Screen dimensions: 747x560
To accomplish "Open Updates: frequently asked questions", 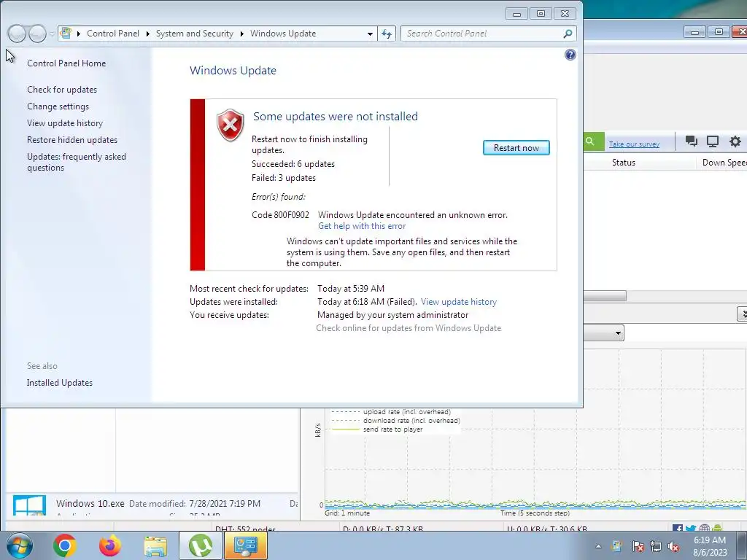I will click(76, 162).
